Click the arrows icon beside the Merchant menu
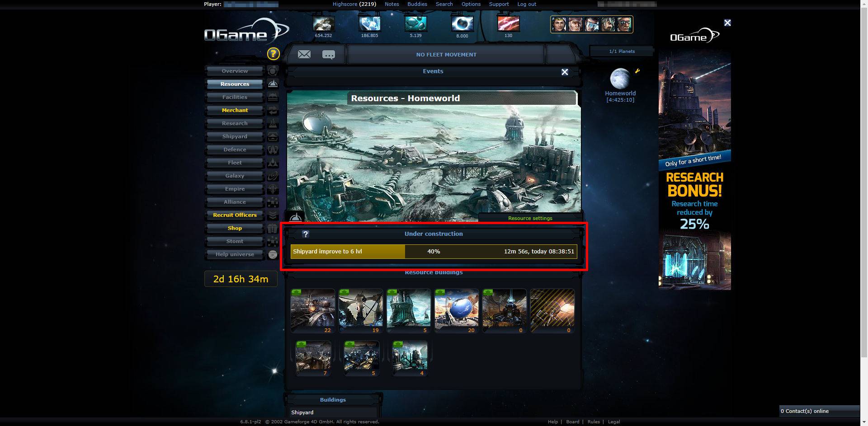Image resolution: width=868 pixels, height=426 pixels. (273, 110)
